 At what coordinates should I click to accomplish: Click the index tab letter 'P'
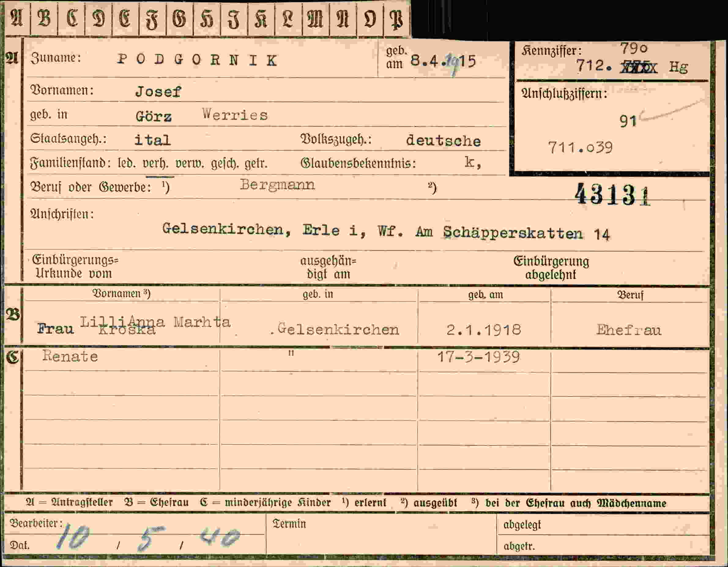[397, 19]
